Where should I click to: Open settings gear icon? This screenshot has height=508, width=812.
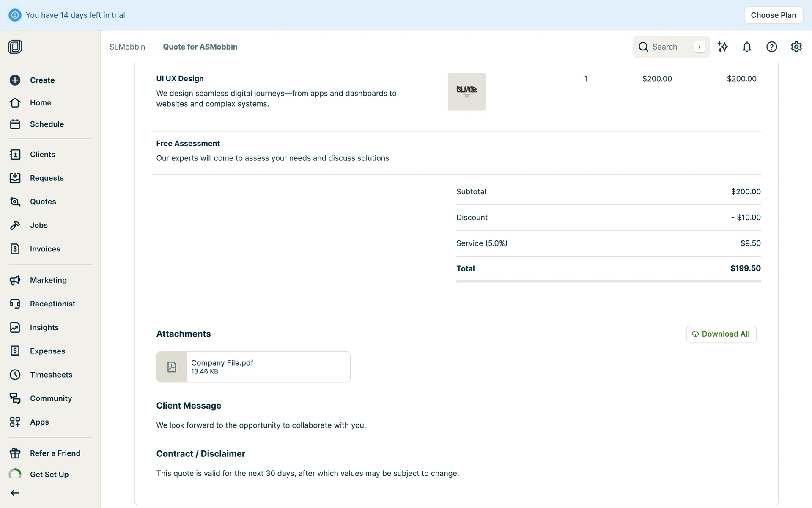pyautogui.click(x=796, y=47)
